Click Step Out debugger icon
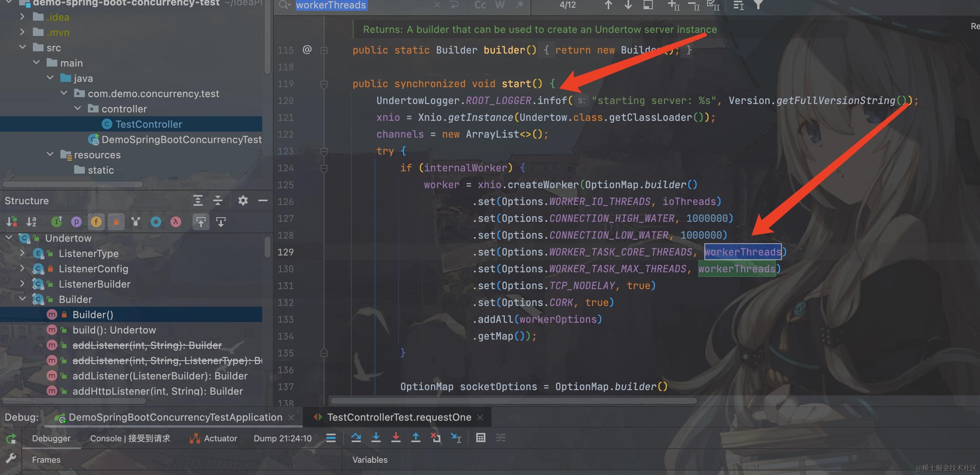This screenshot has height=475, width=980. pos(416,438)
